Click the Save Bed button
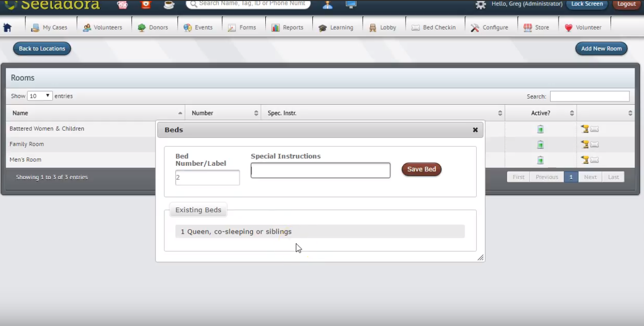This screenshot has height=326, width=644. point(422,169)
